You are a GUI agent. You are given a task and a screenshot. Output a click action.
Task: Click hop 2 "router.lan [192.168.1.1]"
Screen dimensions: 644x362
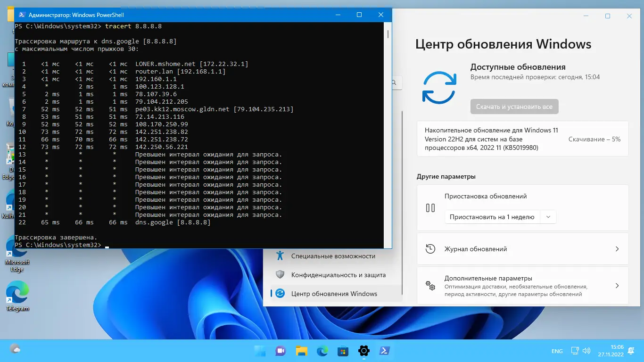(x=181, y=72)
